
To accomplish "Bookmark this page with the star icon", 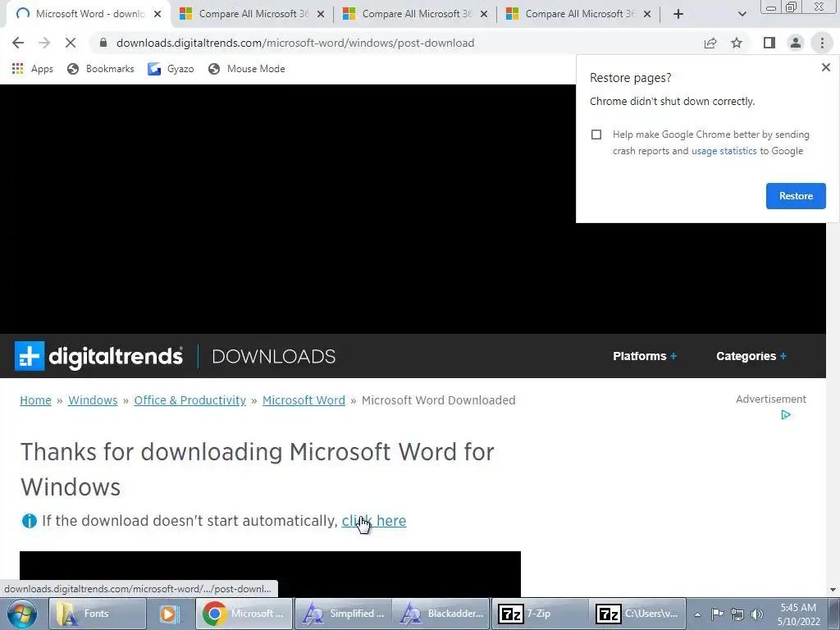I will [x=737, y=43].
